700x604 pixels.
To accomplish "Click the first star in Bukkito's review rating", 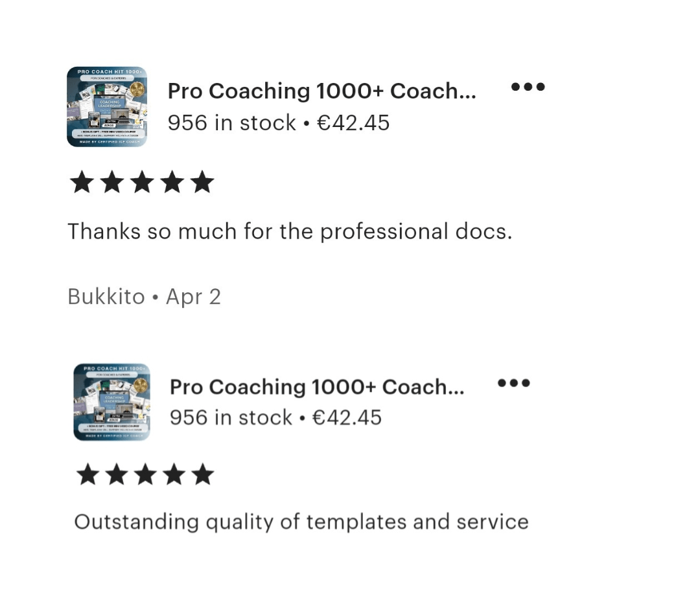I will pos(82,183).
